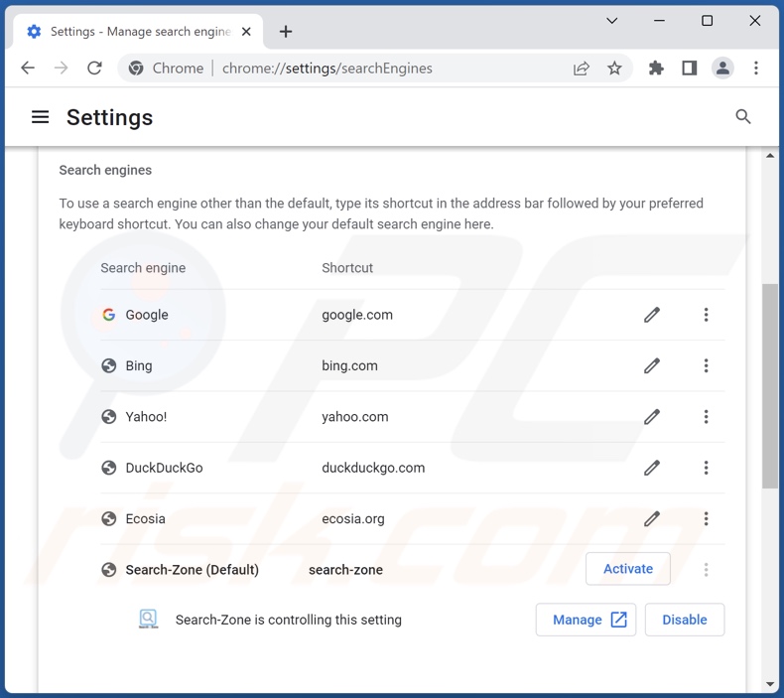Edit the Ecosia search engine entry

point(652,519)
